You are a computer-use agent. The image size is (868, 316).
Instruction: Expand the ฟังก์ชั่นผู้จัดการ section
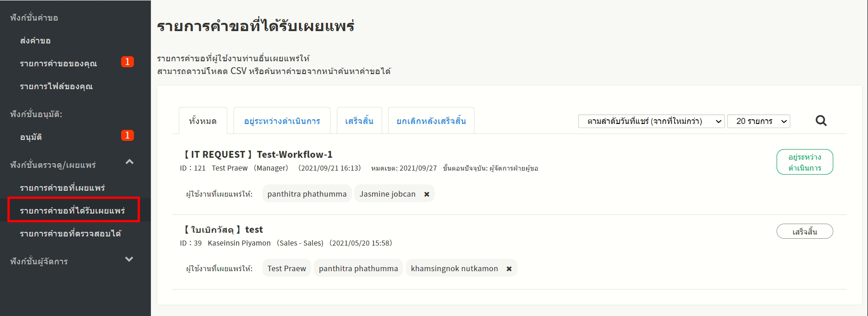point(129,259)
